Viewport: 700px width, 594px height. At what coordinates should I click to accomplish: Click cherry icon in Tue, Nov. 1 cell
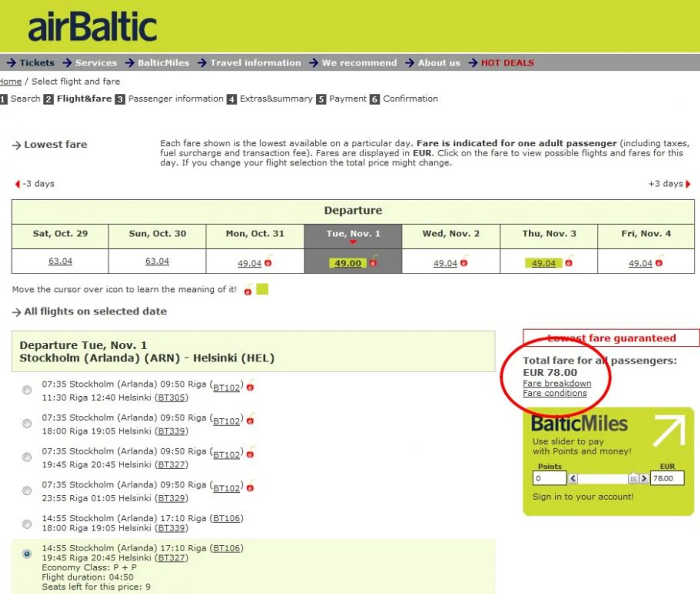point(373,261)
